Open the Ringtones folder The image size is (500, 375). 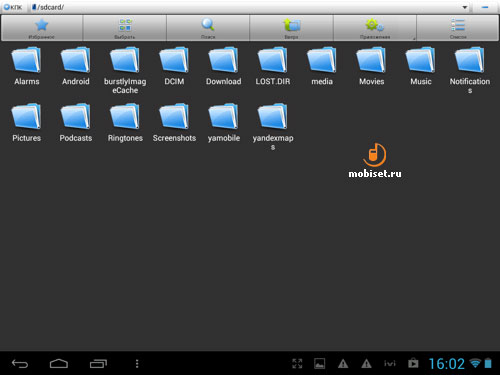pyautogui.click(x=125, y=123)
